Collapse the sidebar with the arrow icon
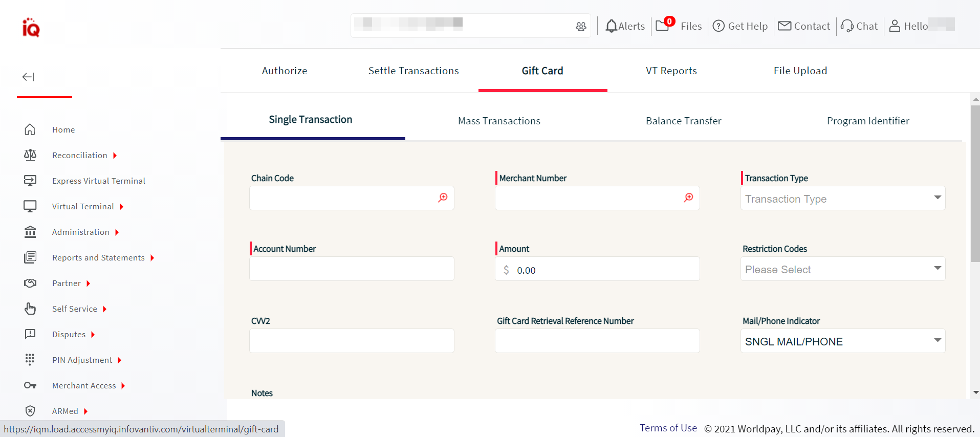This screenshot has height=437, width=980. [28, 77]
